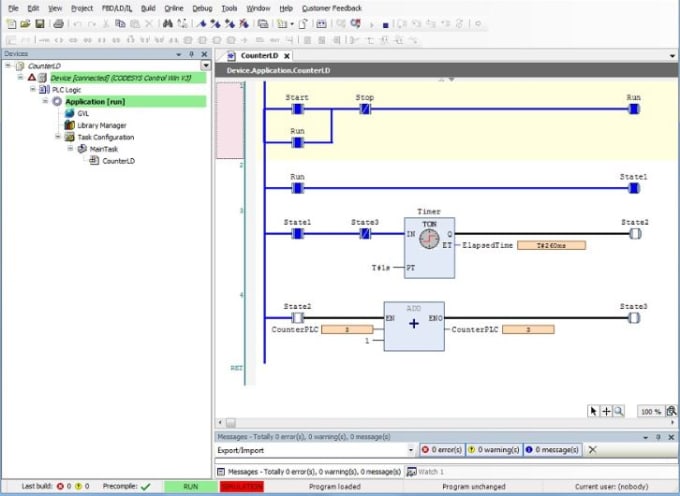The height and width of the screenshot is (496, 680).
Task: Click horizontal scrollbar left arrow
Action: (x=220, y=422)
